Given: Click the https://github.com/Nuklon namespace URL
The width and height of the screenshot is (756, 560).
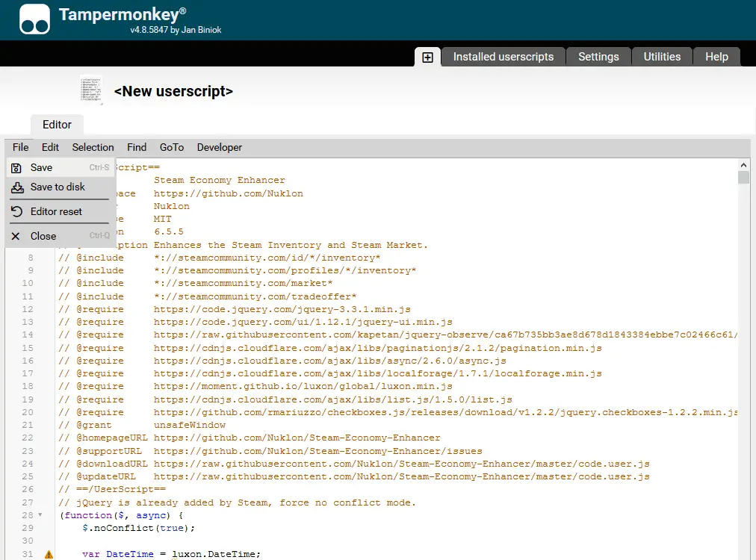Looking at the screenshot, I should (x=229, y=193).
